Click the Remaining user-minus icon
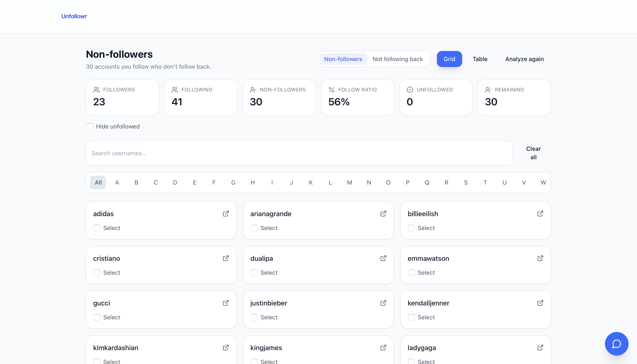 point(488,90)
